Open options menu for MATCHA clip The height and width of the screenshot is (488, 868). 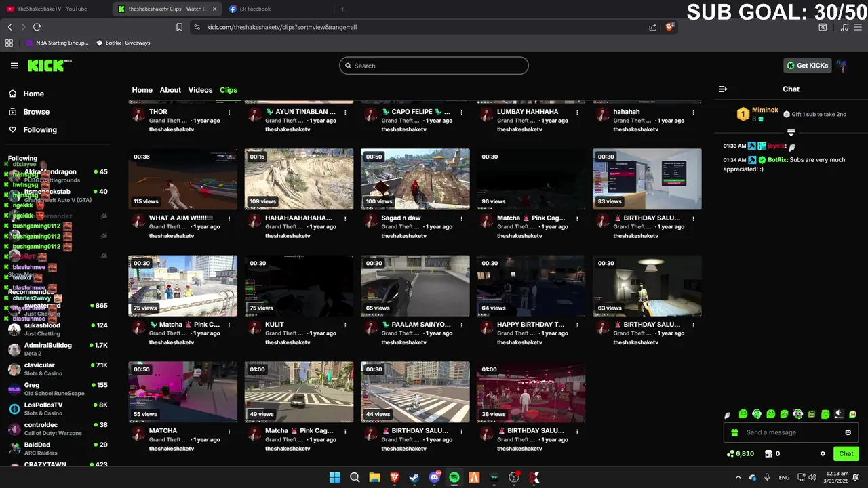[x=229, y=432]
